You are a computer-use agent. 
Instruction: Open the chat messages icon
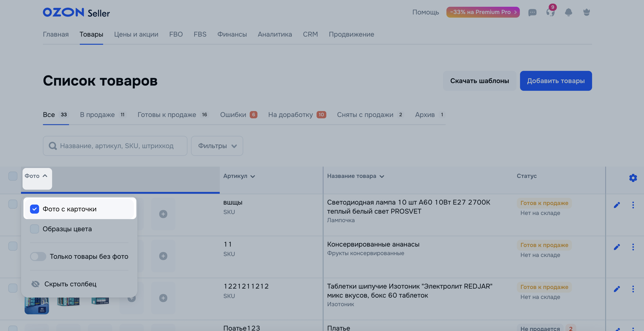[x=532, y=12]
